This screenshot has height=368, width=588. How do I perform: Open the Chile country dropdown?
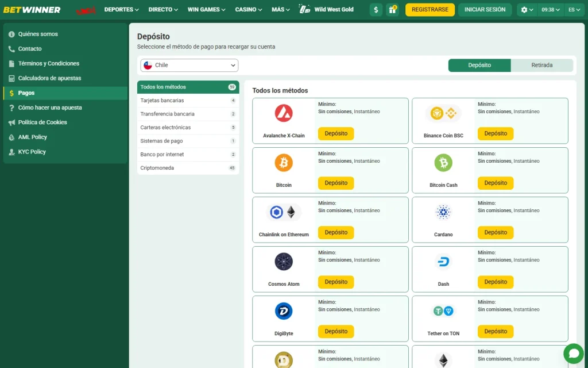(189, 65)
